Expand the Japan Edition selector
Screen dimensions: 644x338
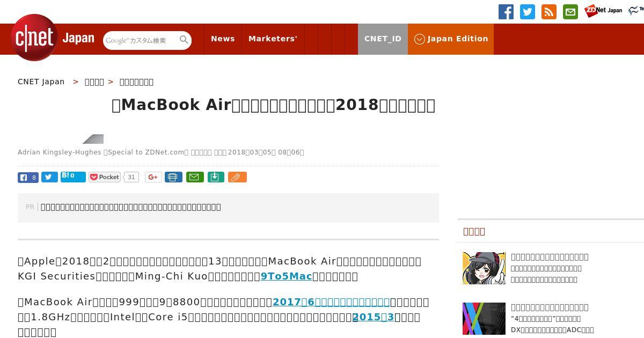click(451, 39)
